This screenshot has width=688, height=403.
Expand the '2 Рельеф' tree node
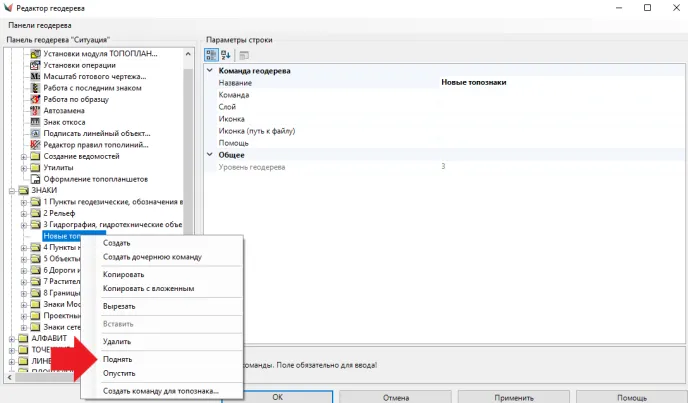click(24, 213)
